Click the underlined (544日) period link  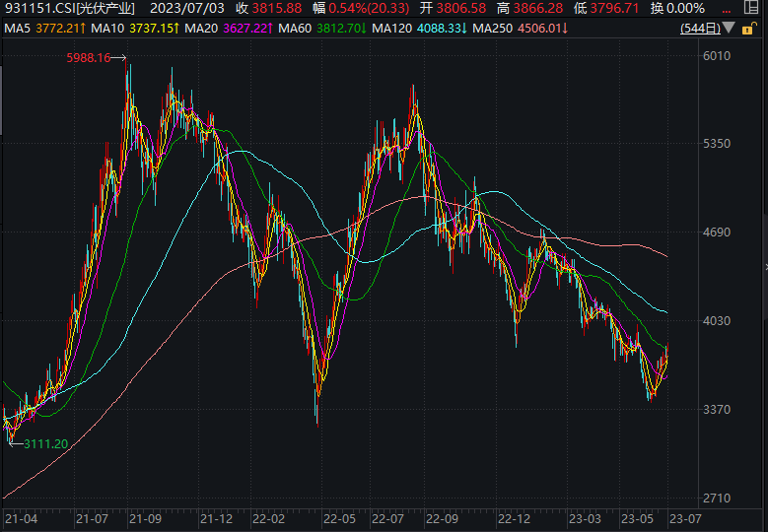tap(700, 29)
